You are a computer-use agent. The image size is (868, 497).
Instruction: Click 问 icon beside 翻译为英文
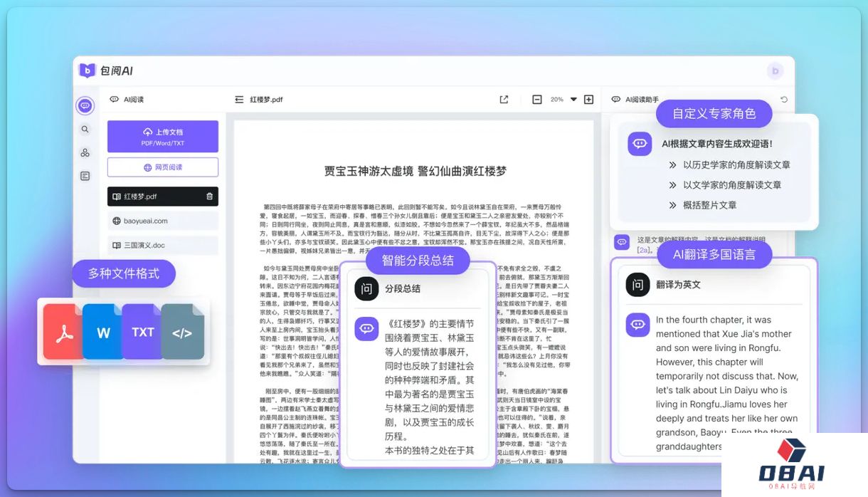coord(637,284)
